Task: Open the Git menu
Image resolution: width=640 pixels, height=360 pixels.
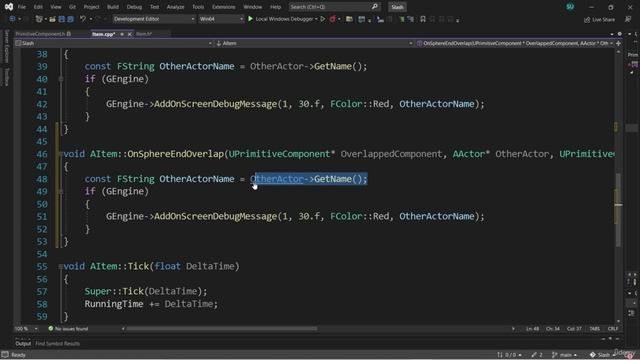Action: pos(72,7)
